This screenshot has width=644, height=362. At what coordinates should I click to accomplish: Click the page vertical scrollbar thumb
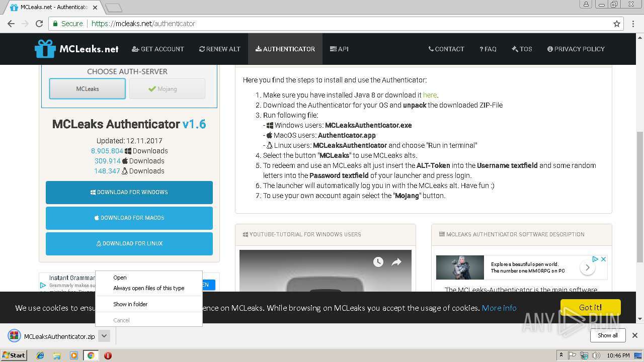point(640,196)
